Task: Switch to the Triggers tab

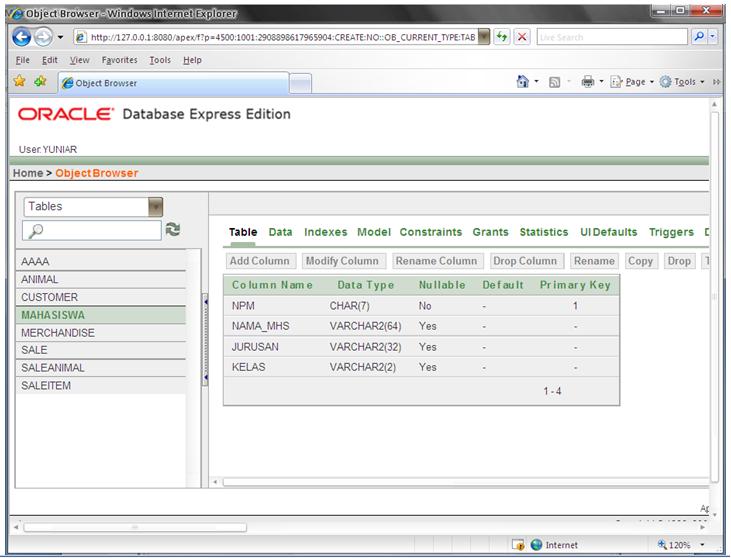Action: coord(671,232)
